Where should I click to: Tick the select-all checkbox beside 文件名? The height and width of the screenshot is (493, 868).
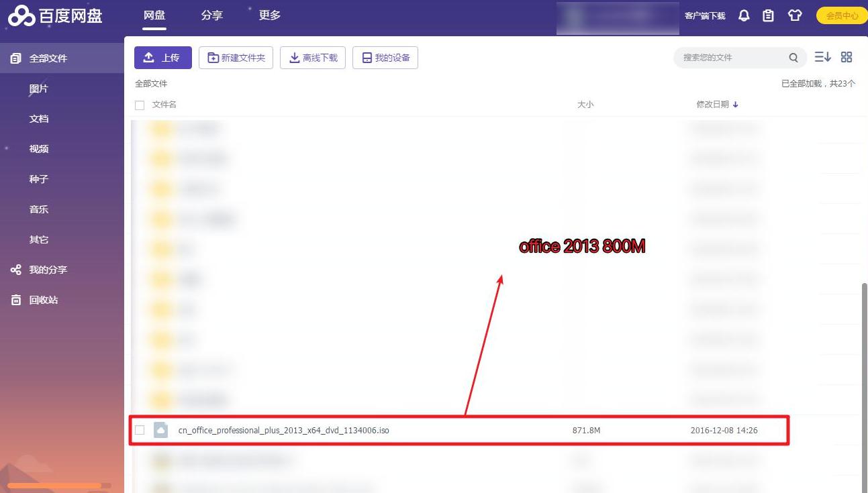point(140,105)
